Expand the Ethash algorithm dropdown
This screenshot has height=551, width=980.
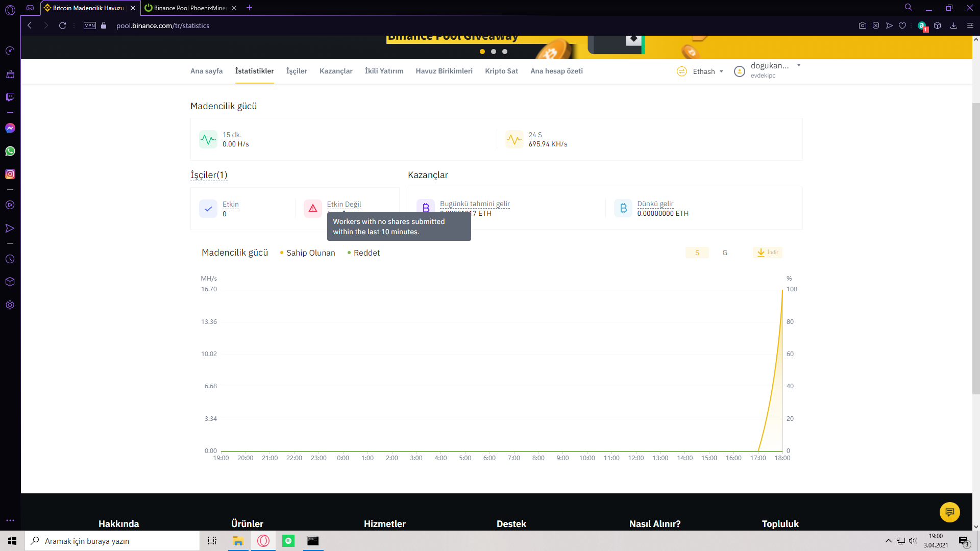click(x=708, y=71)
